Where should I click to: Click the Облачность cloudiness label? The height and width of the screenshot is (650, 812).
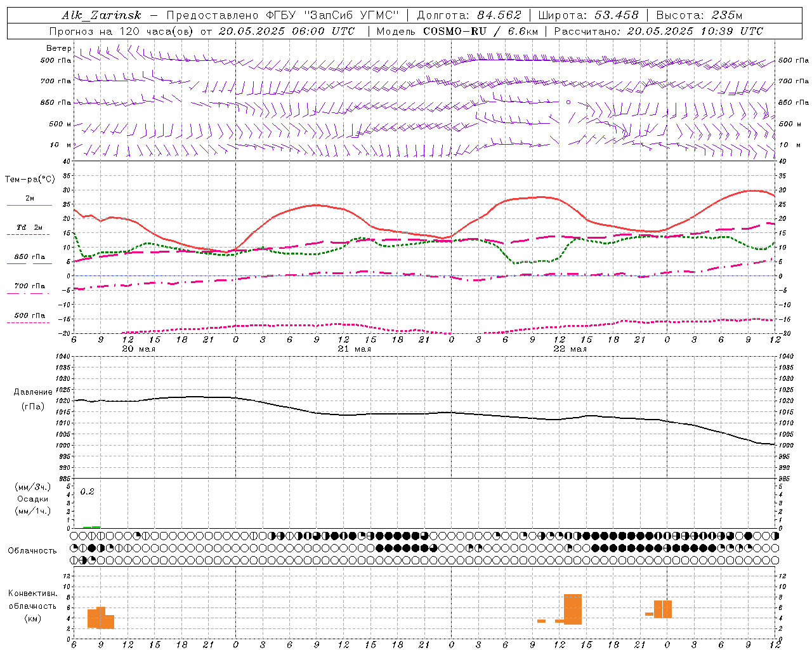(32, 550)
